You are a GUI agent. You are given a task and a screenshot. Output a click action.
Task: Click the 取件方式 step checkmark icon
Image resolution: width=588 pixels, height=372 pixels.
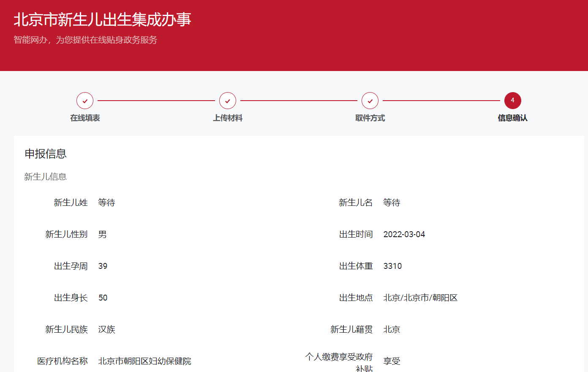370,101
